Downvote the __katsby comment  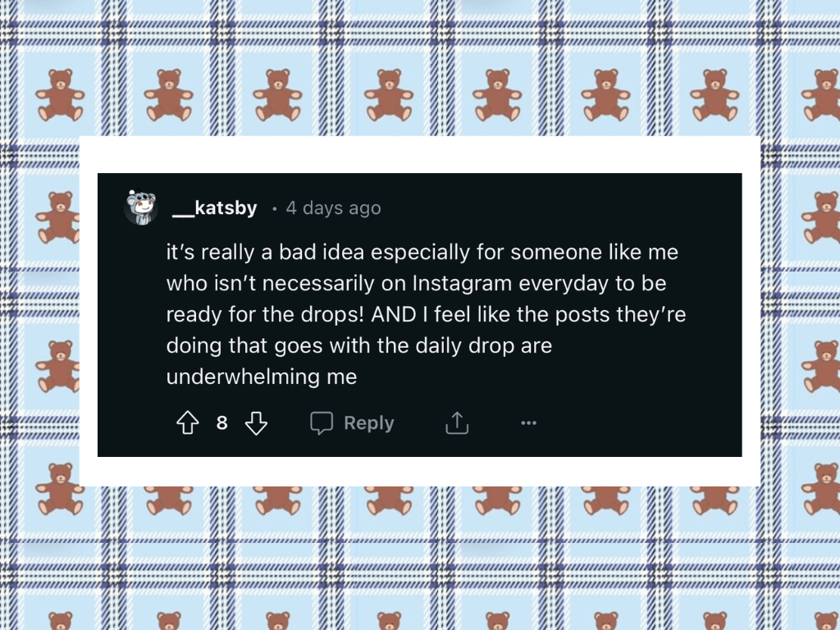click(257, 423)
